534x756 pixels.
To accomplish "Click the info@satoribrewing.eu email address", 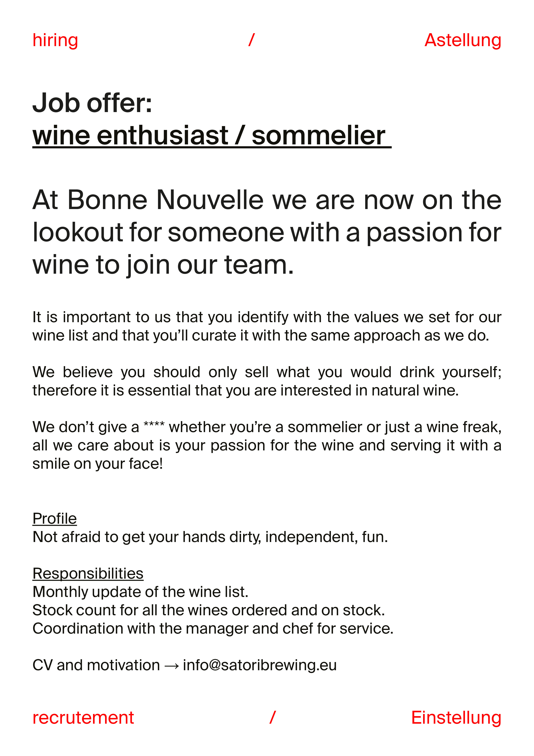I will pyautogui.click(x=260, y=665).
